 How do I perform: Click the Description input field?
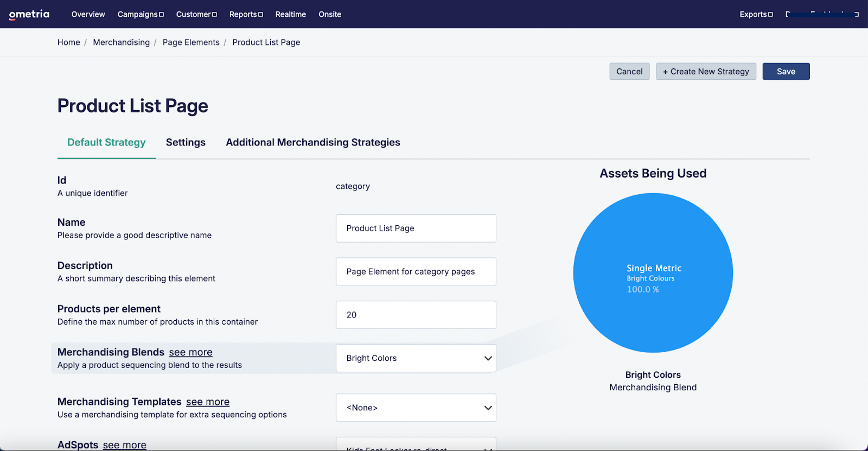pyautogui.click(x=416, y=272)
